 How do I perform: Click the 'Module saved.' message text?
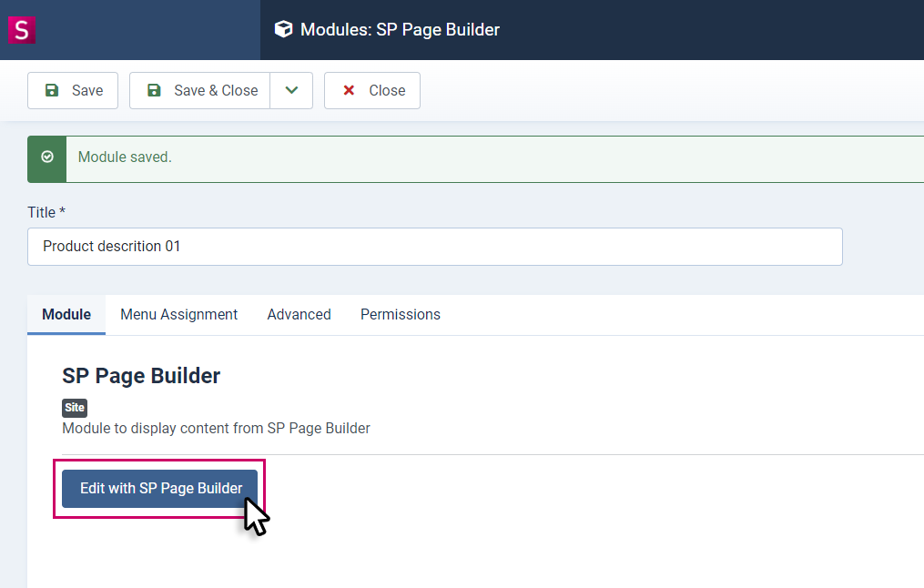coord(125,157)
